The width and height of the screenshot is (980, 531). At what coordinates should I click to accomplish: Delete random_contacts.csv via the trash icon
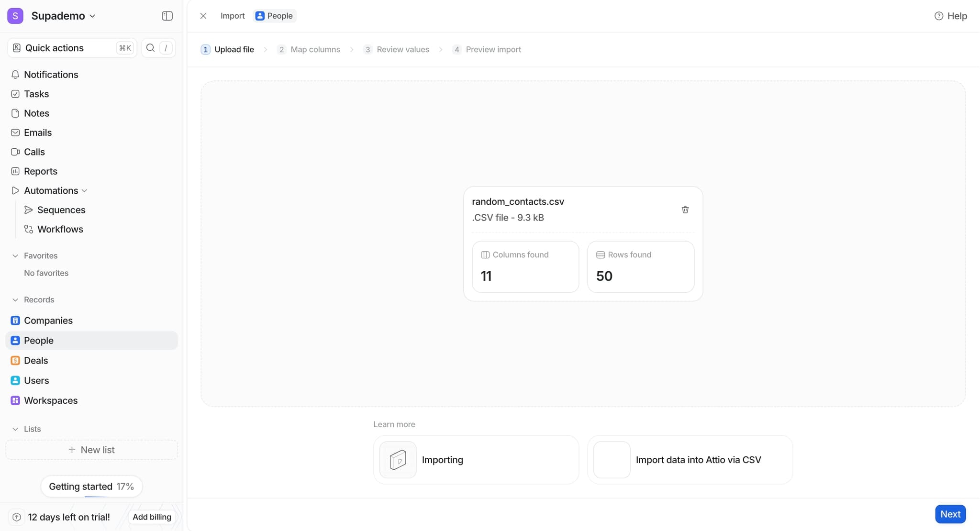[685, 210]
